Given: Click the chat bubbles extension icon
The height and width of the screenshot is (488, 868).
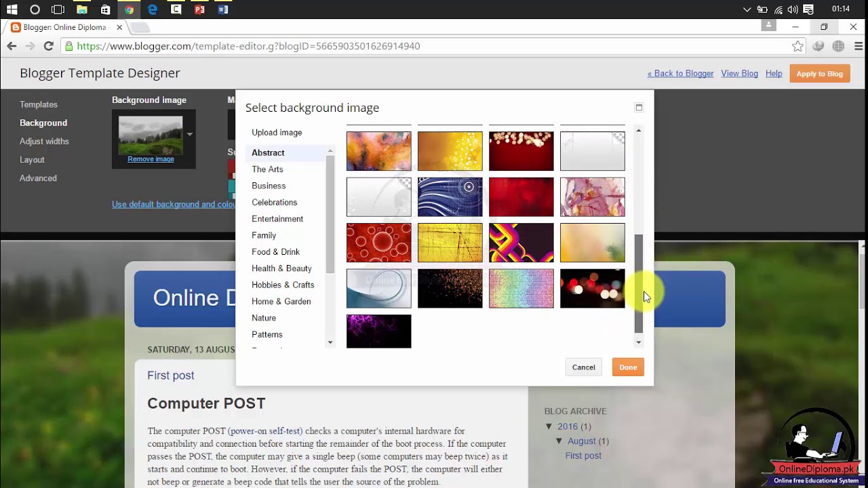Looking at the screenshot, I should 818,46.
